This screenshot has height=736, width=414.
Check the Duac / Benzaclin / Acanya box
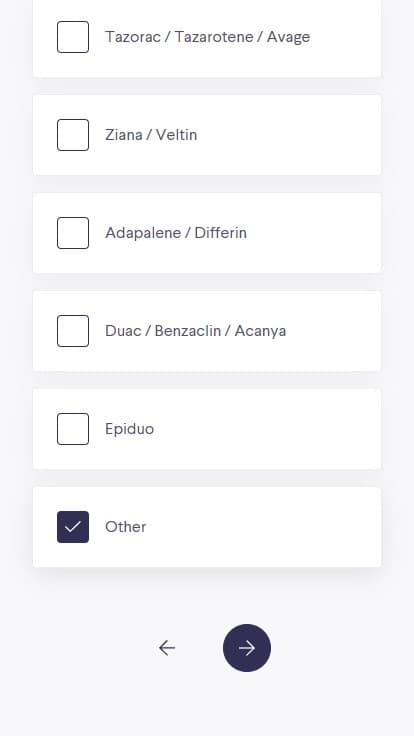coord(73,330)
